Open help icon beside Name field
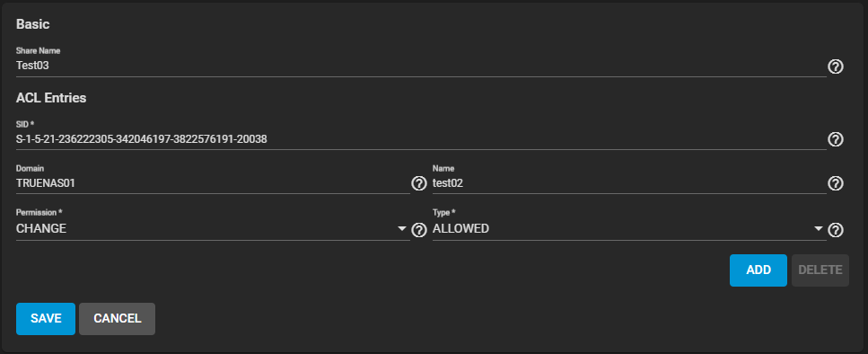This screenshot has height=354, width=868. pyautogui.click(x=836, y=183)
